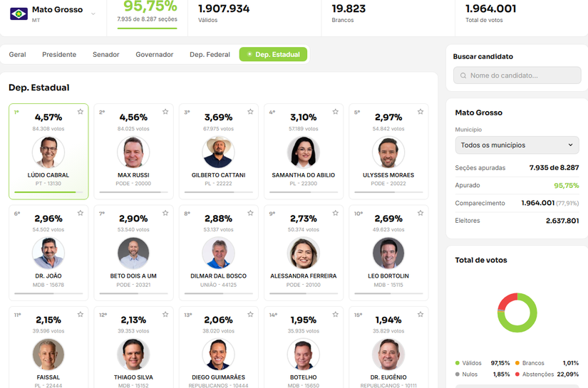Favorite Lúdio Cabral with the star
The image size is (588, 388).
[81, 112]
